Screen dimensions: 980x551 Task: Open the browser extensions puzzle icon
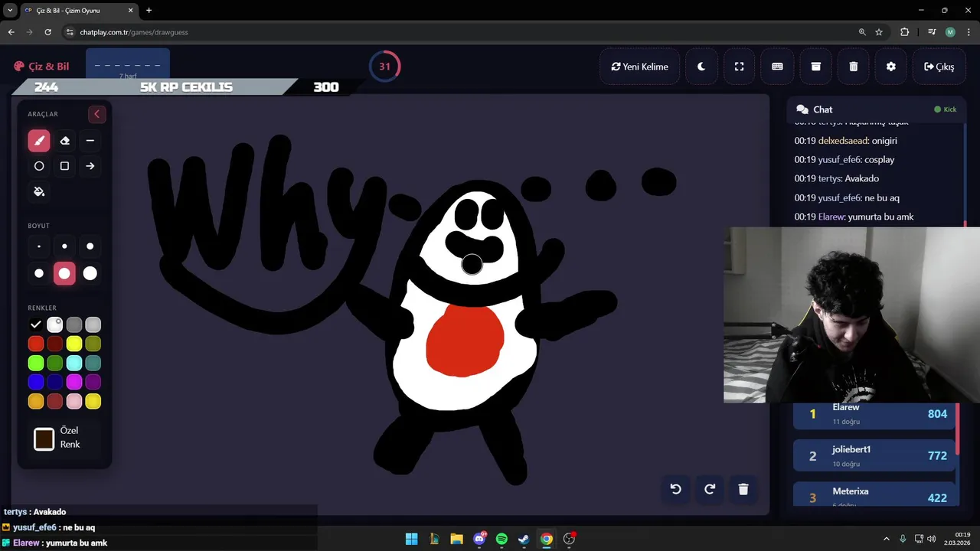(x=904, y=32)
